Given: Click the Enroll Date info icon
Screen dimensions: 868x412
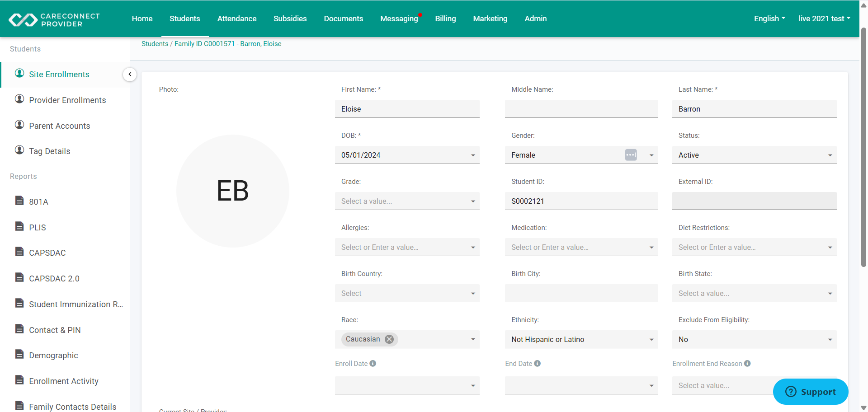Looking at the screenshot, I should (x=373, y=364).
